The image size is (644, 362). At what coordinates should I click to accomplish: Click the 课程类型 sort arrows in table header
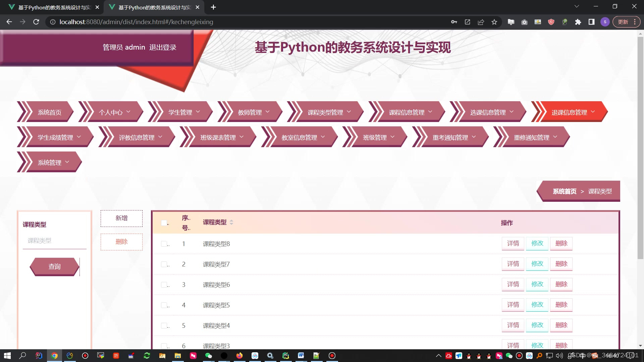(231, 222)
